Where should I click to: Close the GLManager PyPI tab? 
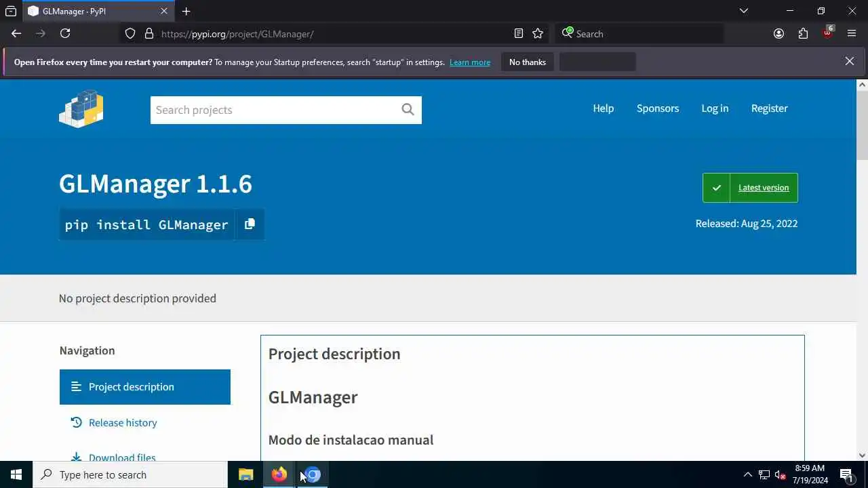[164, 12]
